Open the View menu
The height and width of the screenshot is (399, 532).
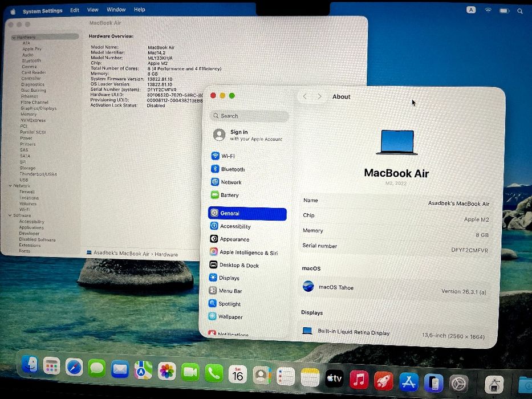click(x=92, y=10)
